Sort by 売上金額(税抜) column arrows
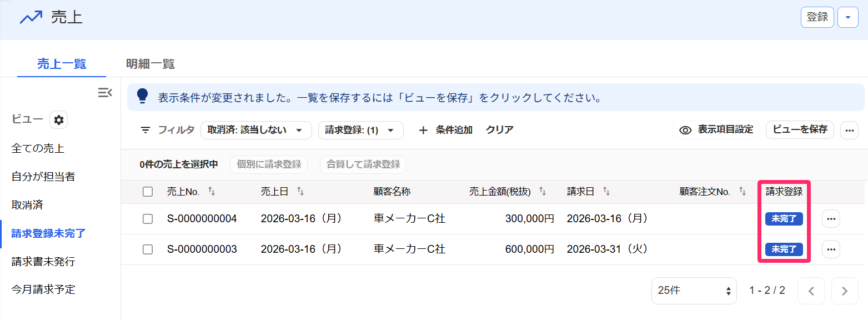This screenshot has width=868, height=320. [x=543, y=191]
